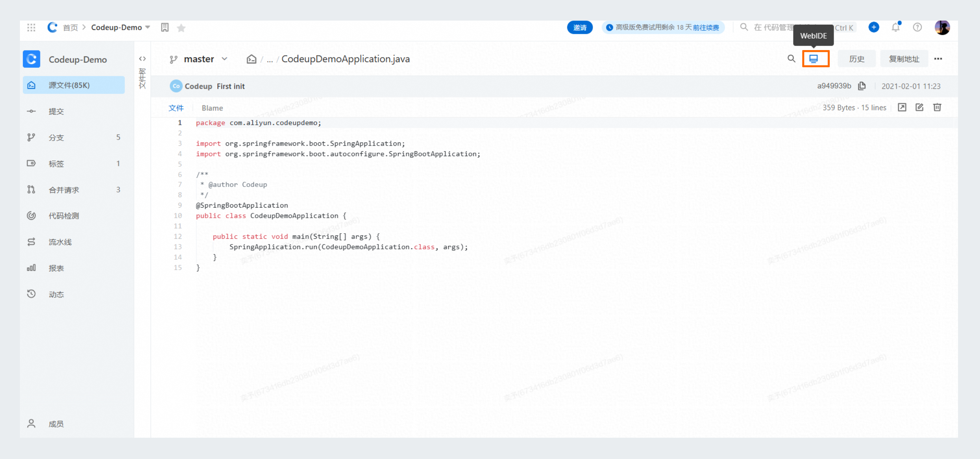Click the file search magnifier icon
This screenshot has width=980, height=459.
coord(791,59)
